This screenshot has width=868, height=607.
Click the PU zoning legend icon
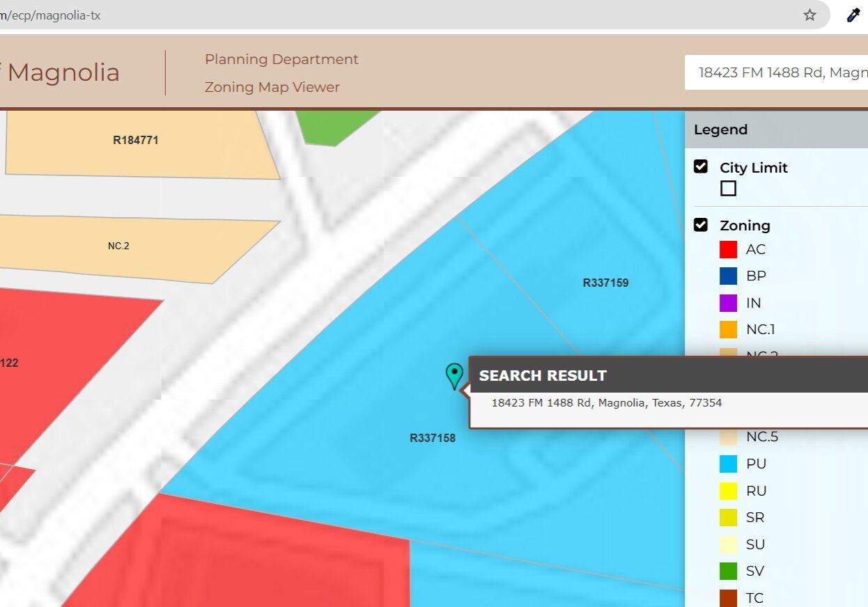tap(729, 464)
